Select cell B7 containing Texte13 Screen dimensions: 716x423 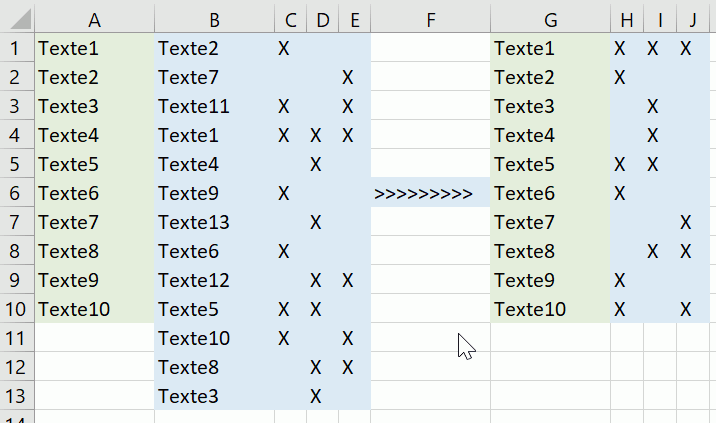(214, 222)
